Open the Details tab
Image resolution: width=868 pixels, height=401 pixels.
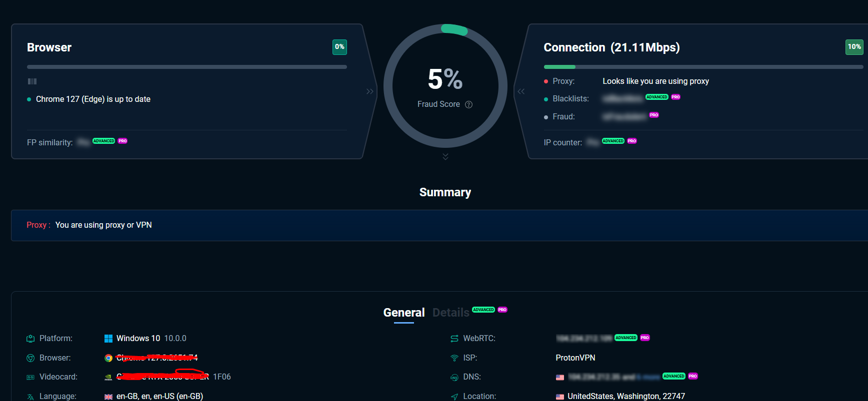pos(450,313)
